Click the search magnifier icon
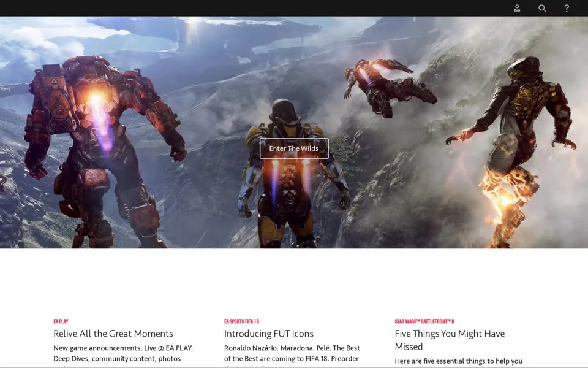Image resolution: width=588 pixels, height=368 pixels. 542,8
